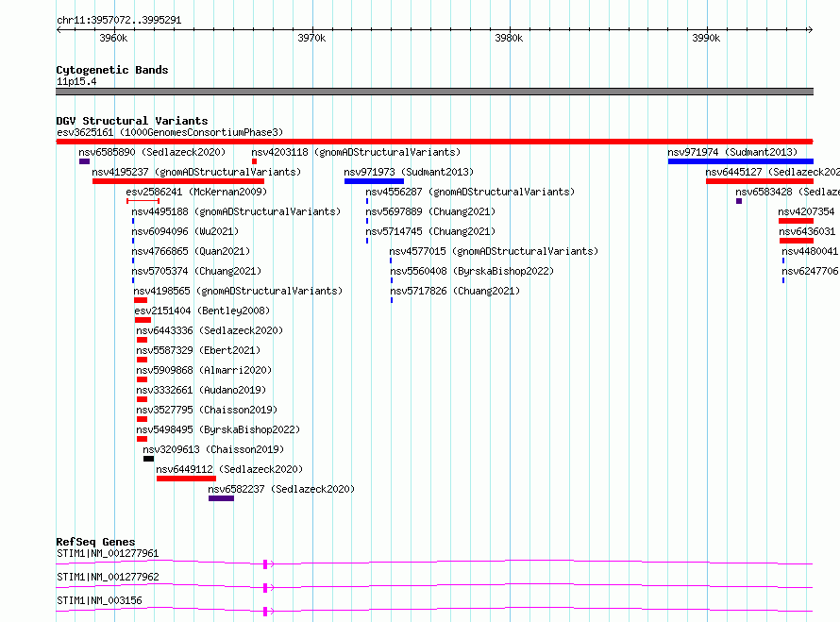
Task: Click nsv4766865 Quan2021 label
Action: point(191,251)
